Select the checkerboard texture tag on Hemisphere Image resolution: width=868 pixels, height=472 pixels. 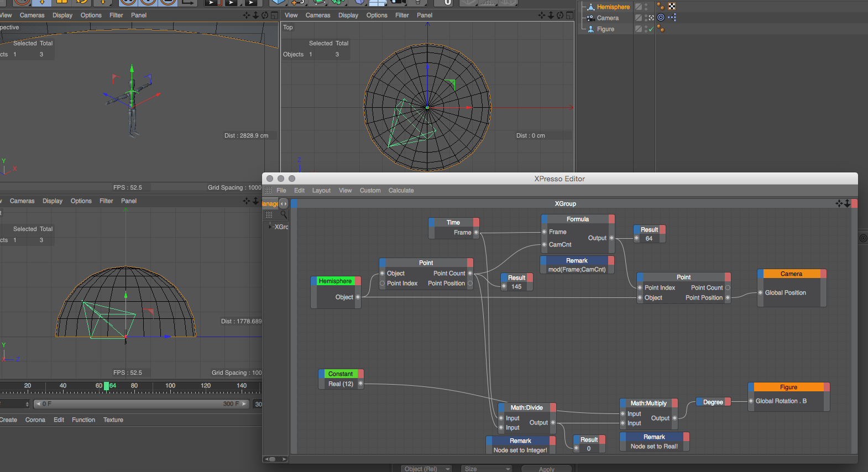[672, 7]
